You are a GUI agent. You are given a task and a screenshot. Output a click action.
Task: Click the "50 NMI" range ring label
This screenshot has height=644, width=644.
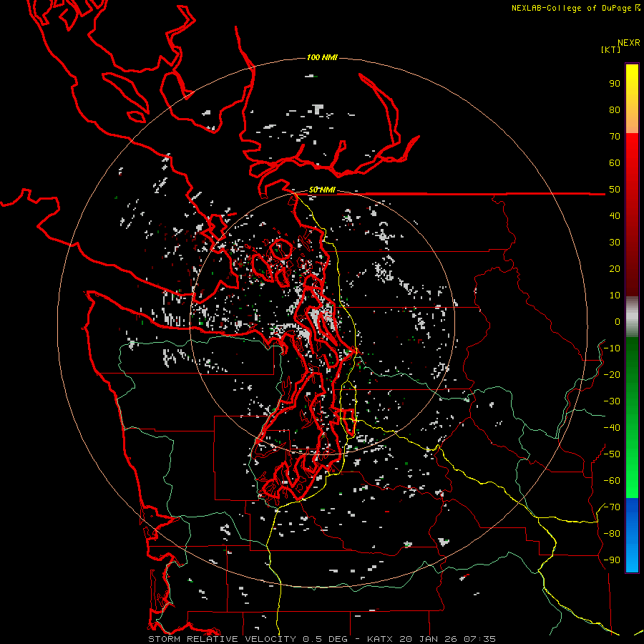coord(322,190)
